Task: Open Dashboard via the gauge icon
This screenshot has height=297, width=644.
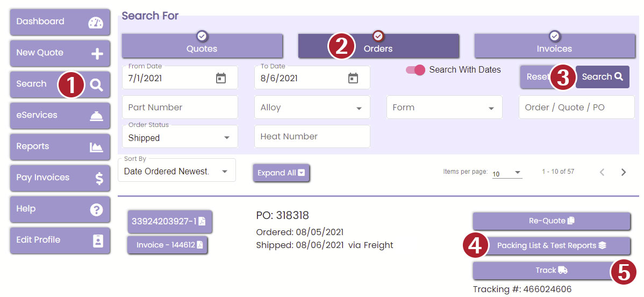Action: click(96, 23)
